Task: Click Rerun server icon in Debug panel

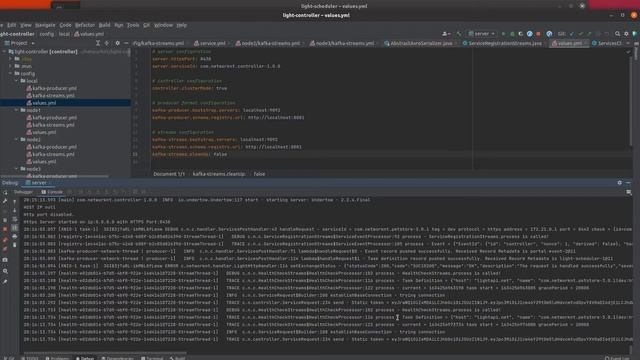Action: pyautogui.click(x=5, y=193)
